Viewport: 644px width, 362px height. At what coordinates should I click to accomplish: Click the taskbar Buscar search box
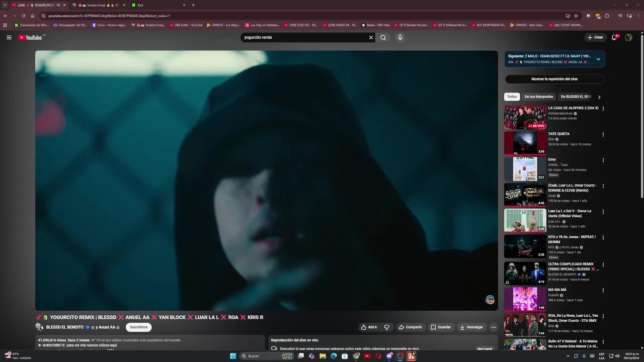click(x=267, y=356)
